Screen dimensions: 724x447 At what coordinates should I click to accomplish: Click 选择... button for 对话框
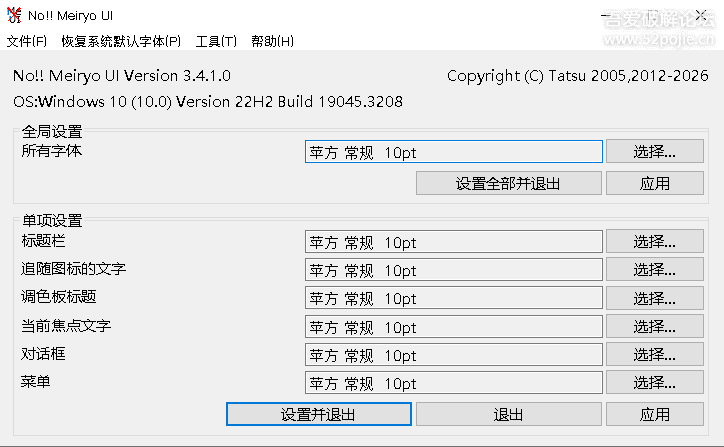click(655, 355)
